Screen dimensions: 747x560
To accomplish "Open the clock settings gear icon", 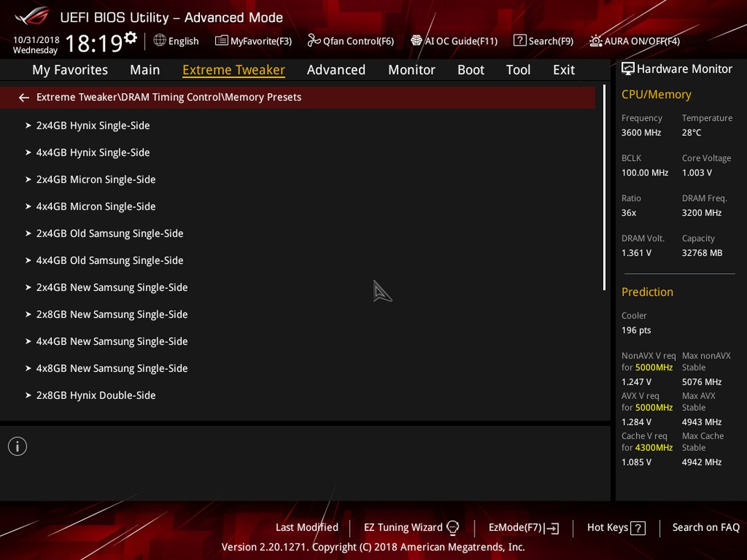I will coord(130,37).
